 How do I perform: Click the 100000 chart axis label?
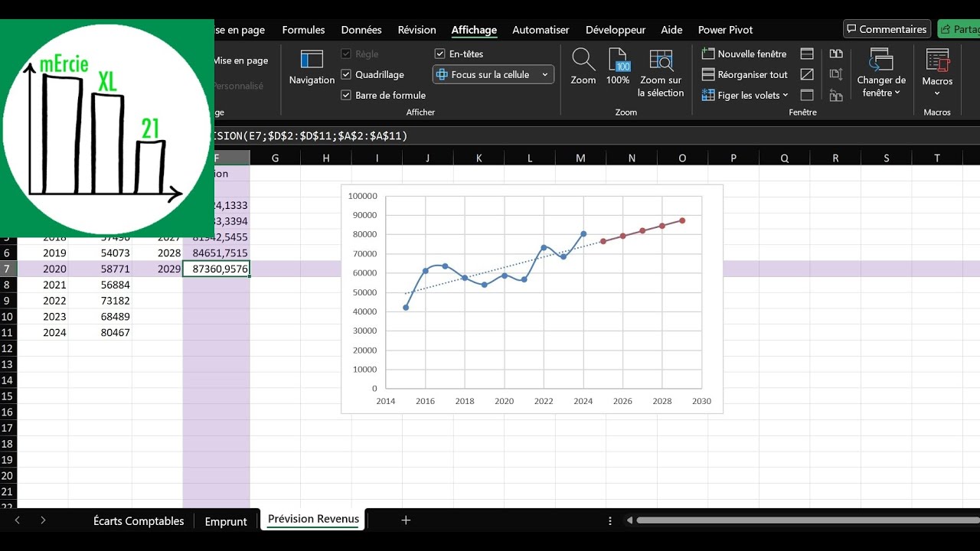pos(363,196)
